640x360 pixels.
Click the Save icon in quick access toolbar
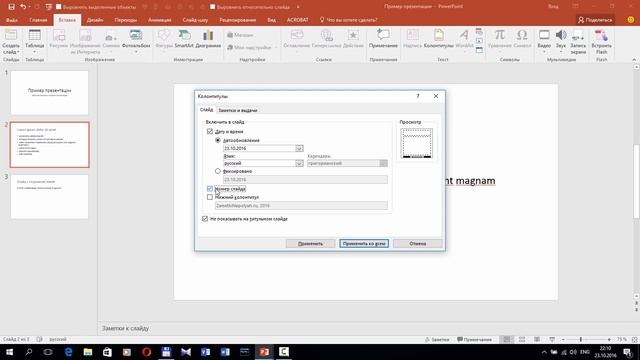tap(11, 7)
